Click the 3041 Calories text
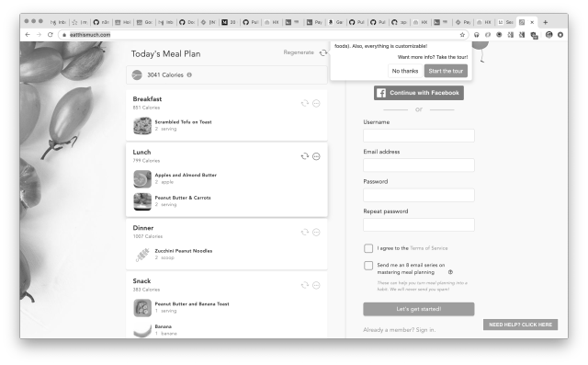 tap(165, 75)
